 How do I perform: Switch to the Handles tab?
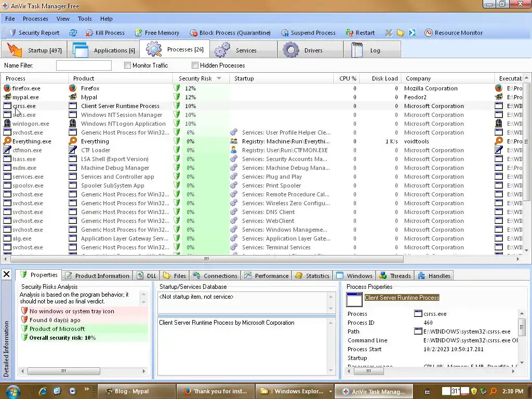pyautogui.click(x=434, y=275)
